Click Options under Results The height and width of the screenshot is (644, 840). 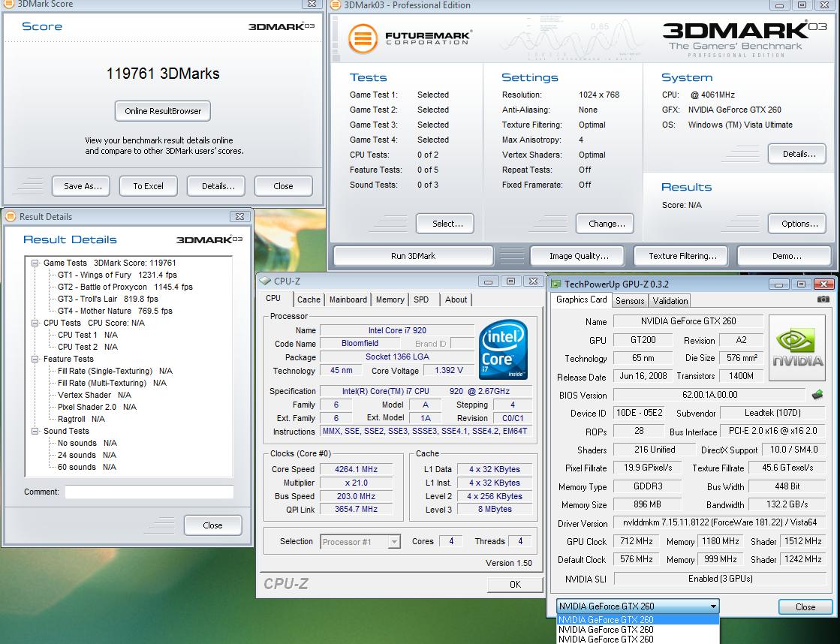click(797, 224)
